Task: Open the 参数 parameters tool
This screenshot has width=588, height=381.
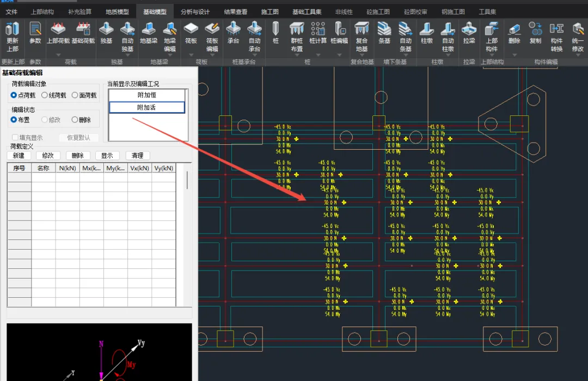Action: pos(35,33)
